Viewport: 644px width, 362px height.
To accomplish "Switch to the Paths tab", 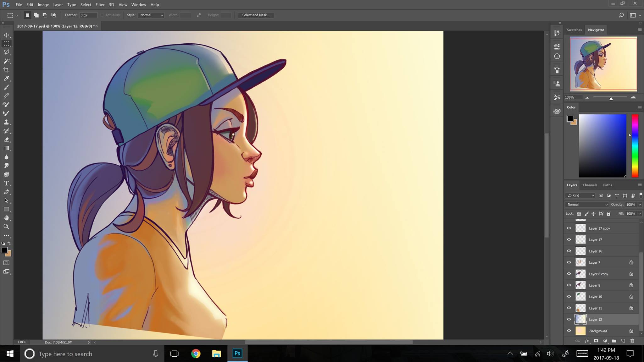I will click(607, 185).
